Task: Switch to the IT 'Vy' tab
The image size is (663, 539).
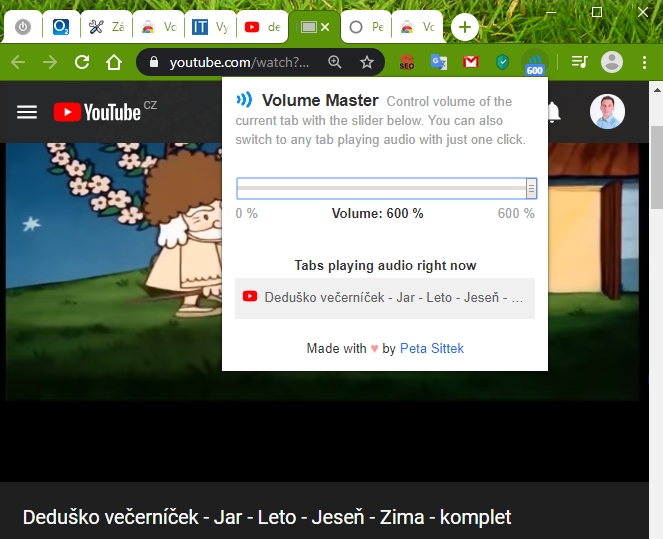Action: [210, 27]
